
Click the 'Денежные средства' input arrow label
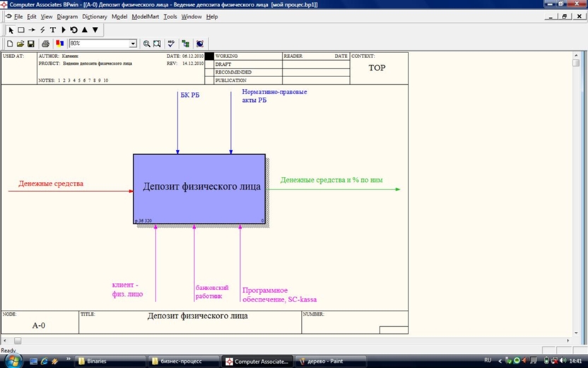[51, 183]
